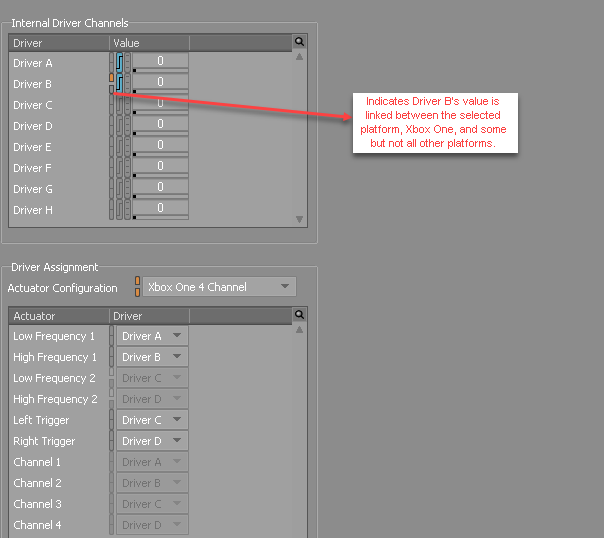Click the Value column header
This screenshot has height=538, width=604.
(149, 43)
